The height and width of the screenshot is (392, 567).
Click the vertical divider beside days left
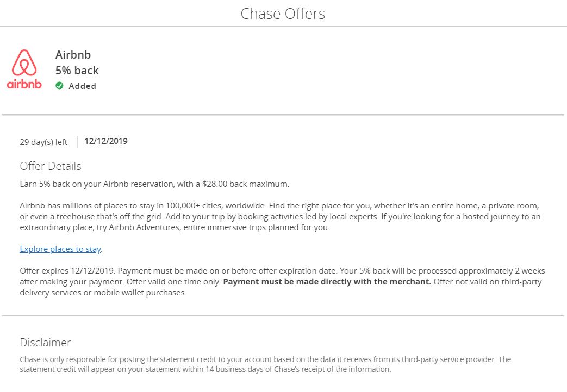[x=77, y=142]
